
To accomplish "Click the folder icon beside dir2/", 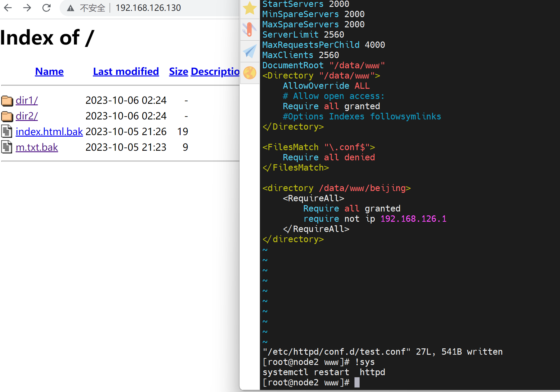I will (x=7, y=116).
